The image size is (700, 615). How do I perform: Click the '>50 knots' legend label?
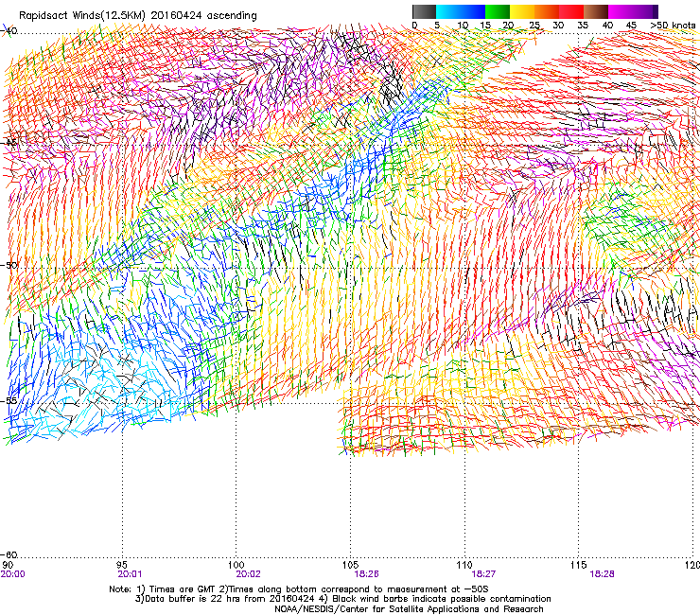coord(673,25)
